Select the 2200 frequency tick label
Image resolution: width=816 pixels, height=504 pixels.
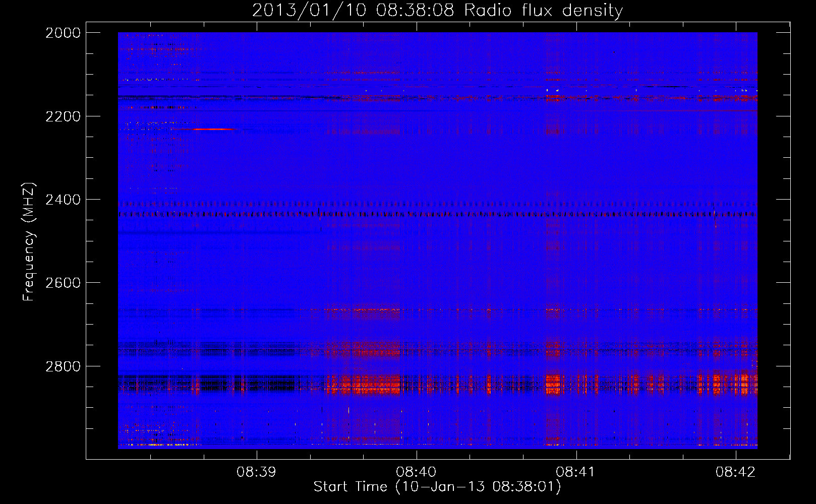pos(63,116)
